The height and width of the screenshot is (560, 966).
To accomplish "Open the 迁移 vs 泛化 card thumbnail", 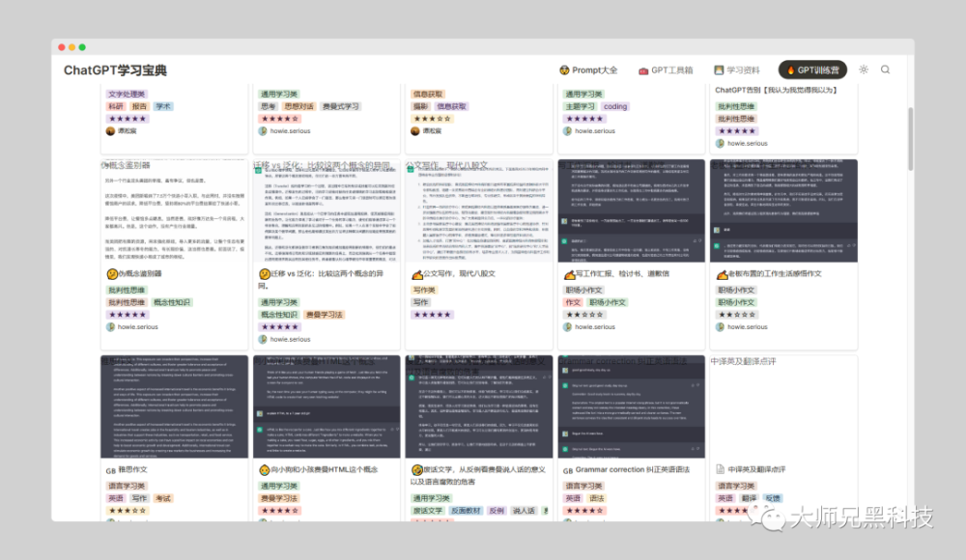I will click(327, 210).
